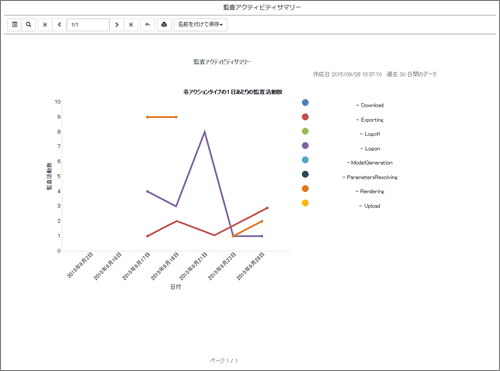Click the back/undo arrow icon
The width and height of the screenshot is (500, 371).
coord(147,25)
